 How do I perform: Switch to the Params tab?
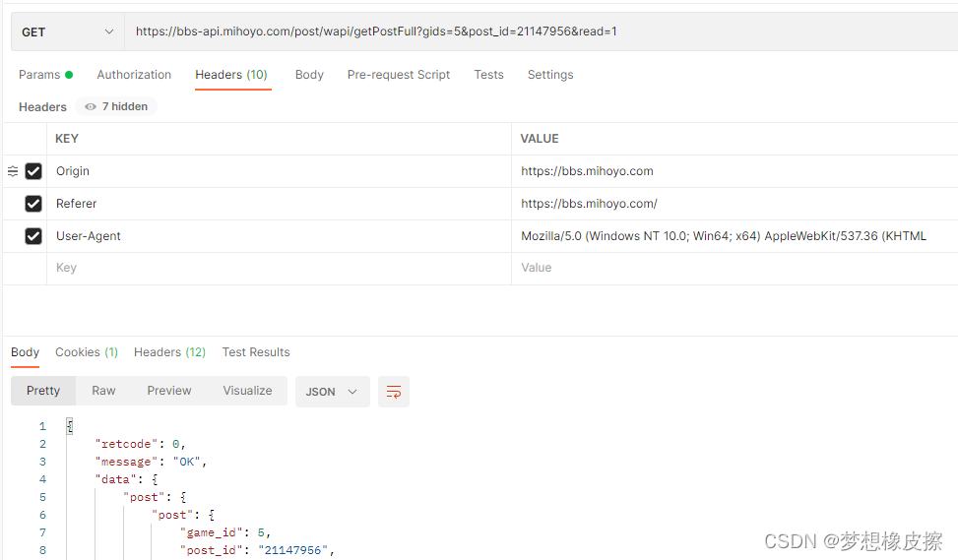pyautogui.click(x=39, y=75)
